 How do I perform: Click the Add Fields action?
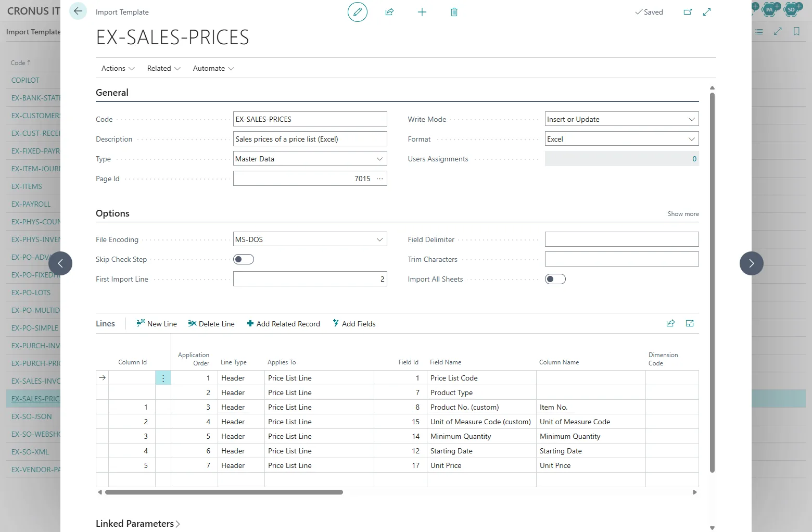coord(354,324)
